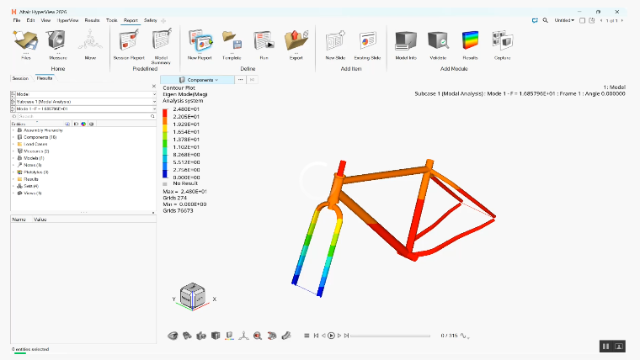Expand the Assembly Hierarchy tree node
Image resolution: width=640 pixels, height=360 pixels.
13,130
